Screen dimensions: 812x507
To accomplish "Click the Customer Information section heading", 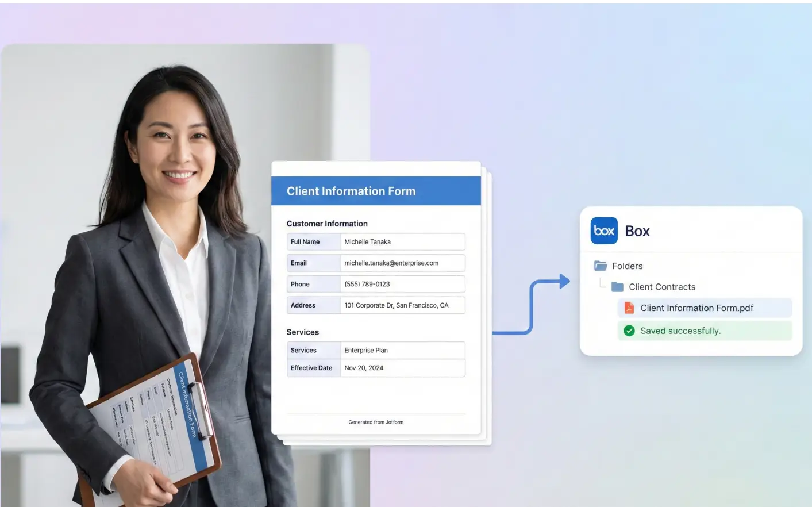I will click(x=327, y=224).
